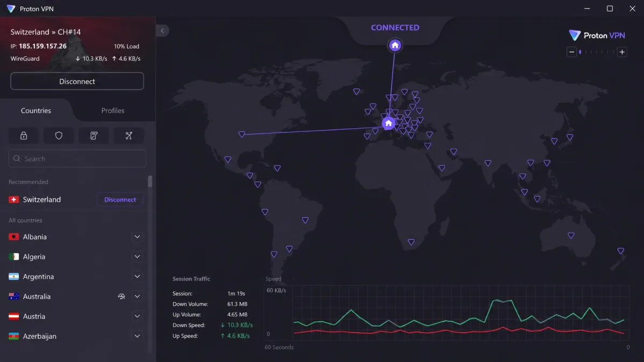The width and height of the screenshot is (644, 362).
Task: Click the Session 1m 19s value
Action: pos(236,293)
